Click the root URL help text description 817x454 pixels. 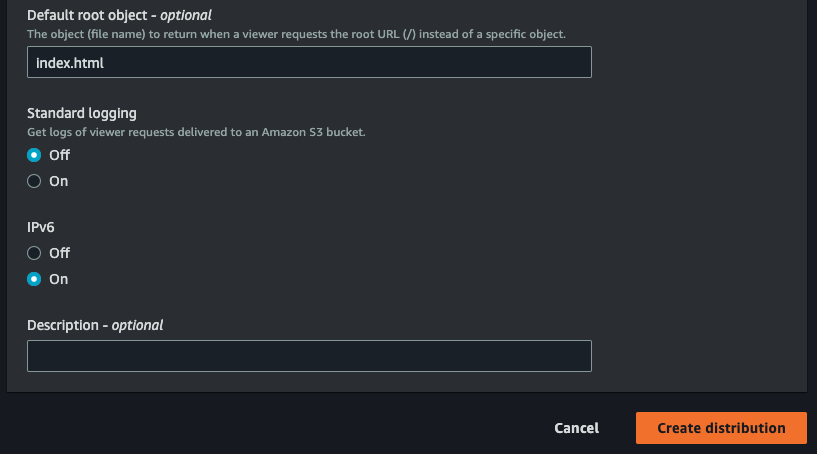(296, 34)
